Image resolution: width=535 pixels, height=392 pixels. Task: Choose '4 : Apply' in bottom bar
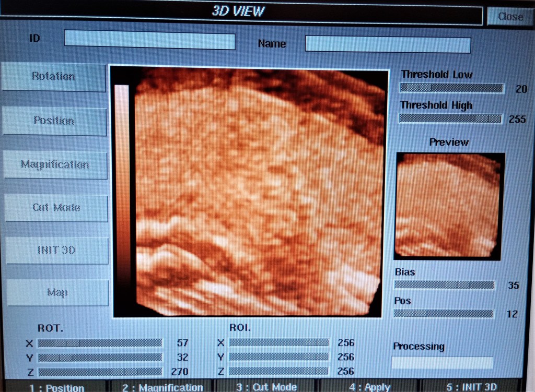click(370, 387)
